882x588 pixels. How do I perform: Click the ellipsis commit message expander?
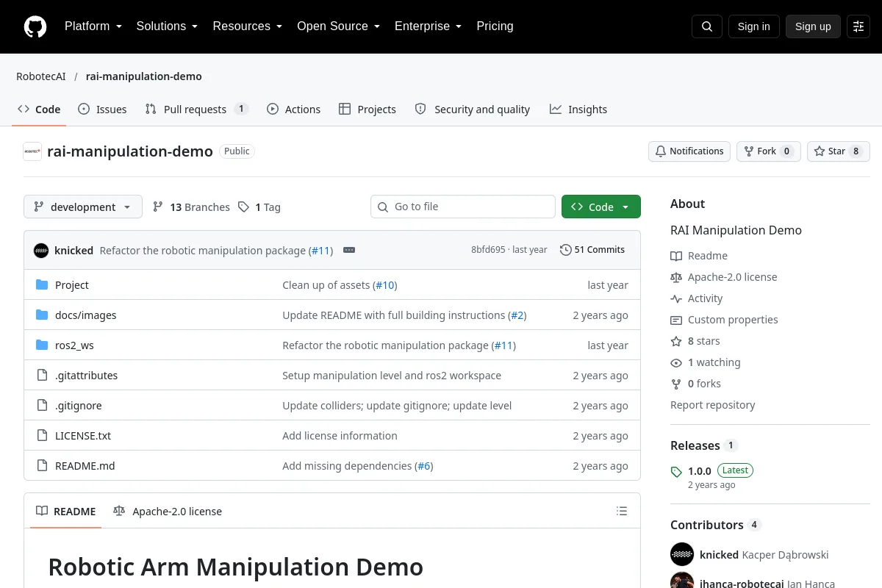[x=349, y=250]
